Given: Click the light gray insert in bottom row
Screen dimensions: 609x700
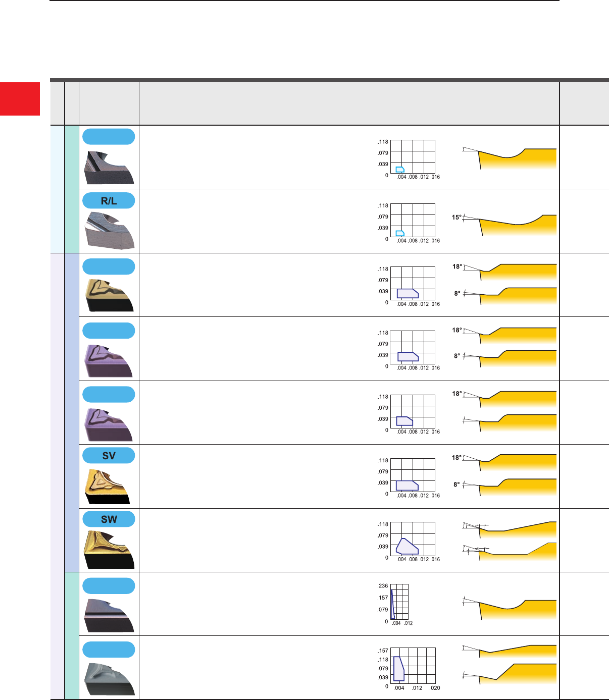Looking at the screenshot, I should pos(109,679).
